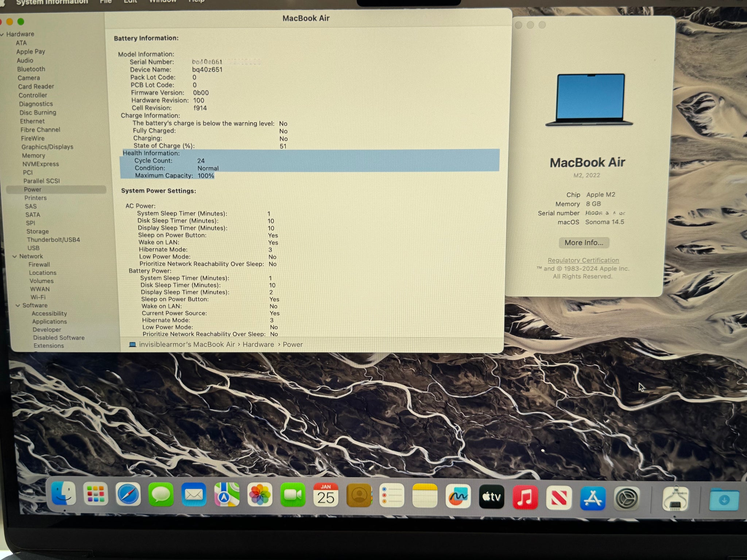Screen dimensions: 747x560
Task: Launch Messages app in dock
Action: point(161,495)
